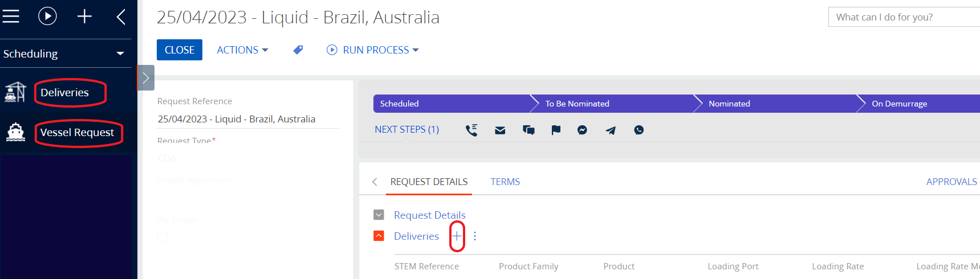
Task: Click the blue CLOSE button
Action: coord(180,50)
